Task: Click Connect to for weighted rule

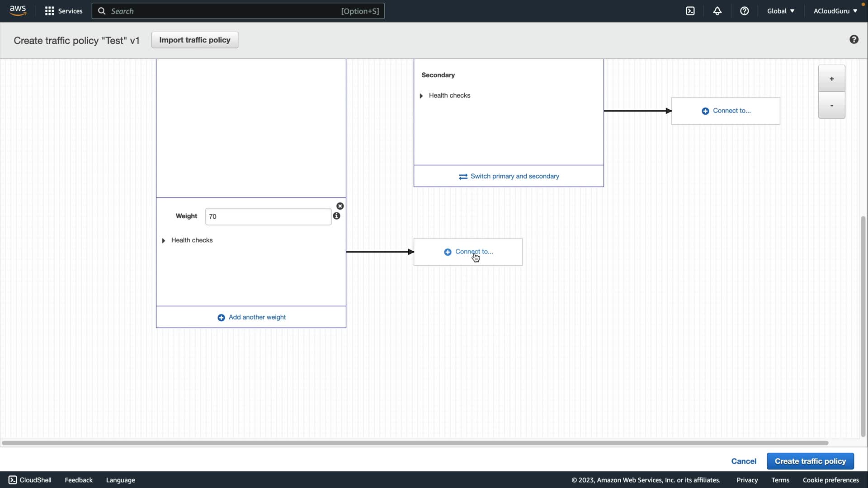Action: (468, 252)
